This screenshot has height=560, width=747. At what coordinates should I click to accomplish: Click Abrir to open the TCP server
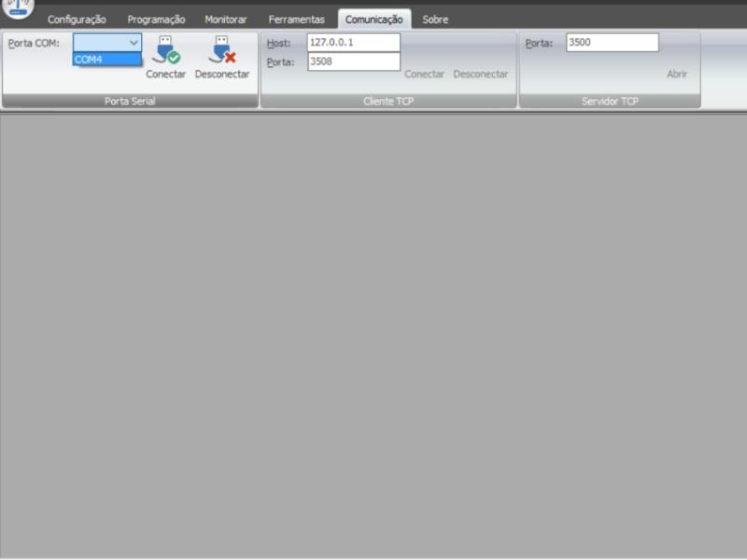click(676, 74)
